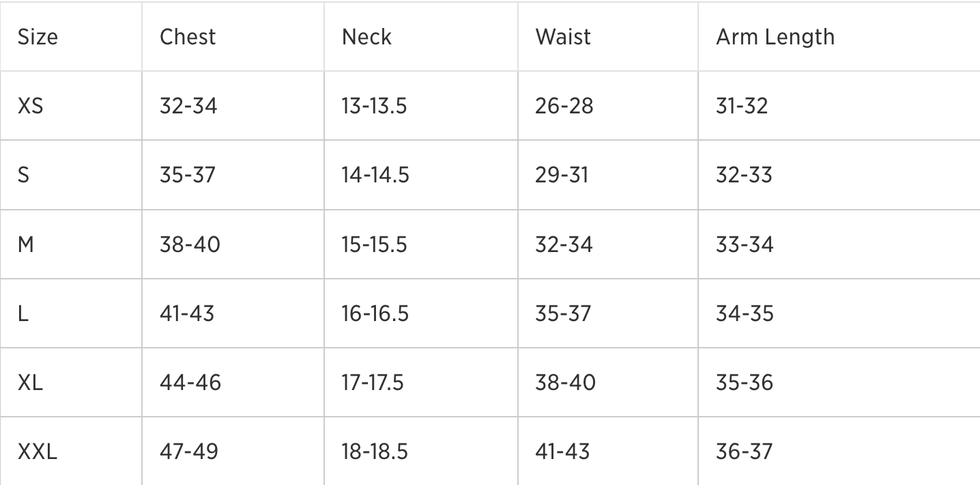The width and height of the screenshot is (980, 485).
Task: Click arm length 34-35 cell
Action: [x=745, y=314]
